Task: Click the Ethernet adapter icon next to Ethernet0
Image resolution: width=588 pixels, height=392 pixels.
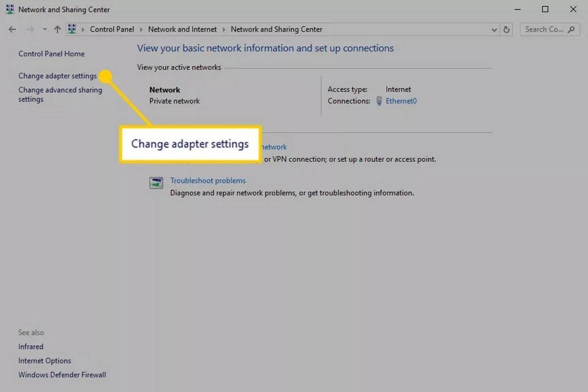Action: point(379,101)
